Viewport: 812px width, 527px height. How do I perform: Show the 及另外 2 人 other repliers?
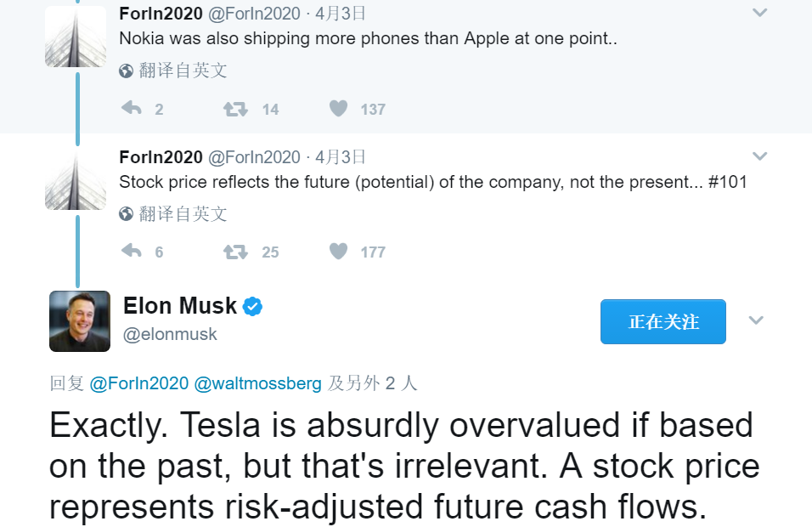tap(372, 383)
